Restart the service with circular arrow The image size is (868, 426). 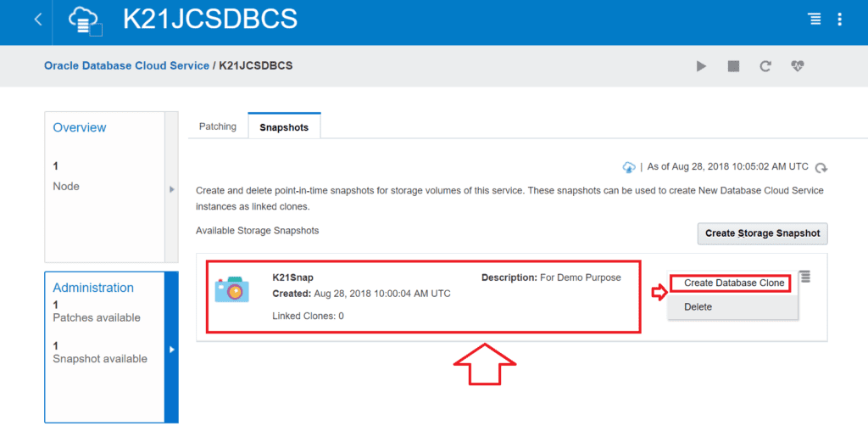coord(765,66)
